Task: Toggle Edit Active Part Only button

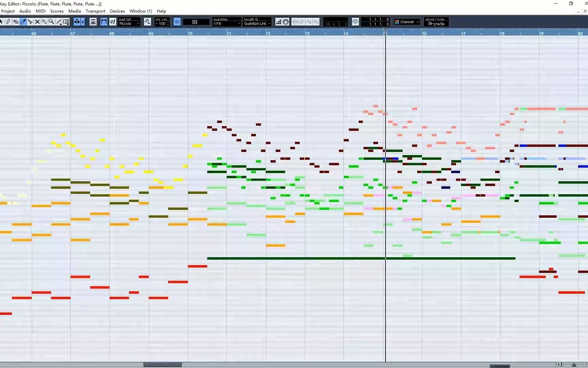Action: tap(113, 22)
